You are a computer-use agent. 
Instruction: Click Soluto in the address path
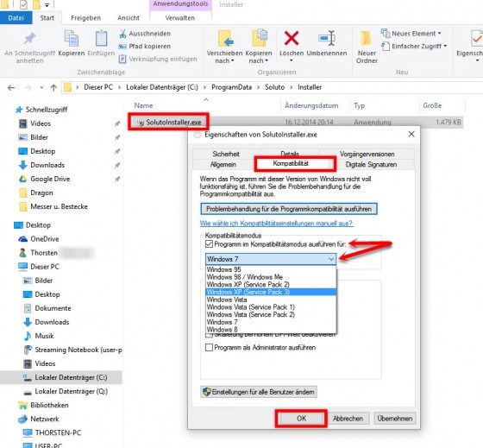click(274, 87)
